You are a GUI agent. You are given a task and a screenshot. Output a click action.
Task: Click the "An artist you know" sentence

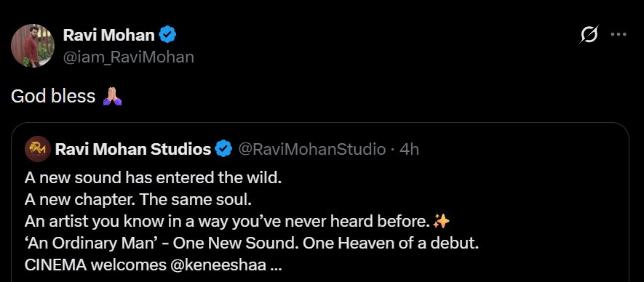point(228,222)
